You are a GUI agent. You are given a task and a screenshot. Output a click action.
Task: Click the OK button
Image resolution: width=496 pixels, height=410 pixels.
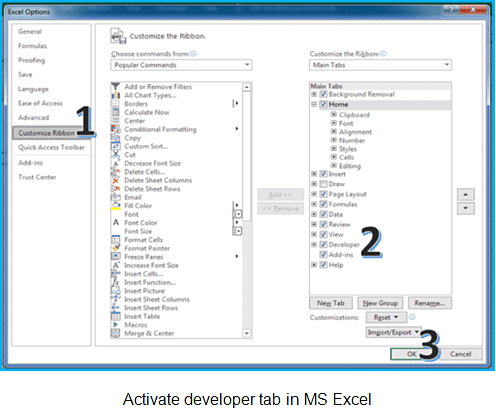pyautogui.click(x=412, y=354)
